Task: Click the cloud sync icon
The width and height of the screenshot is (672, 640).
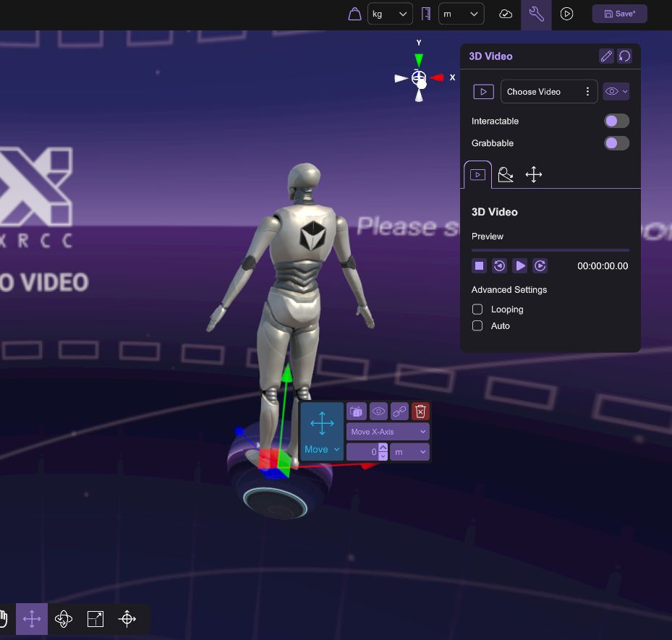Action: coord(506,14)
